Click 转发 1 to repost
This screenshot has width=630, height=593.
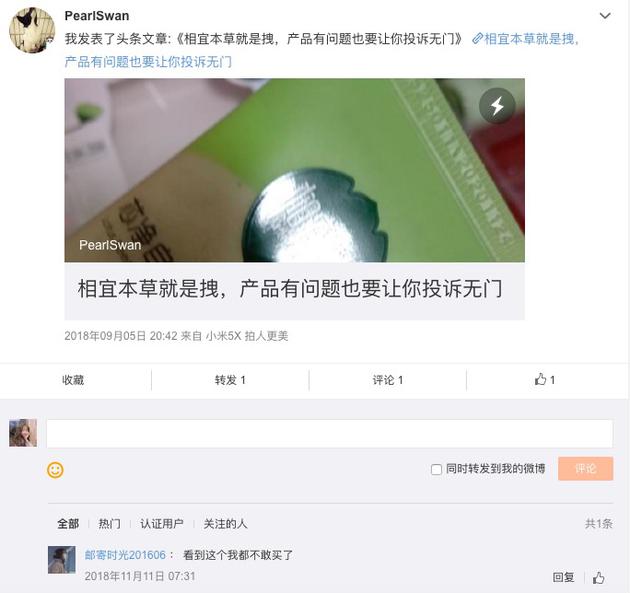[230, 380]
